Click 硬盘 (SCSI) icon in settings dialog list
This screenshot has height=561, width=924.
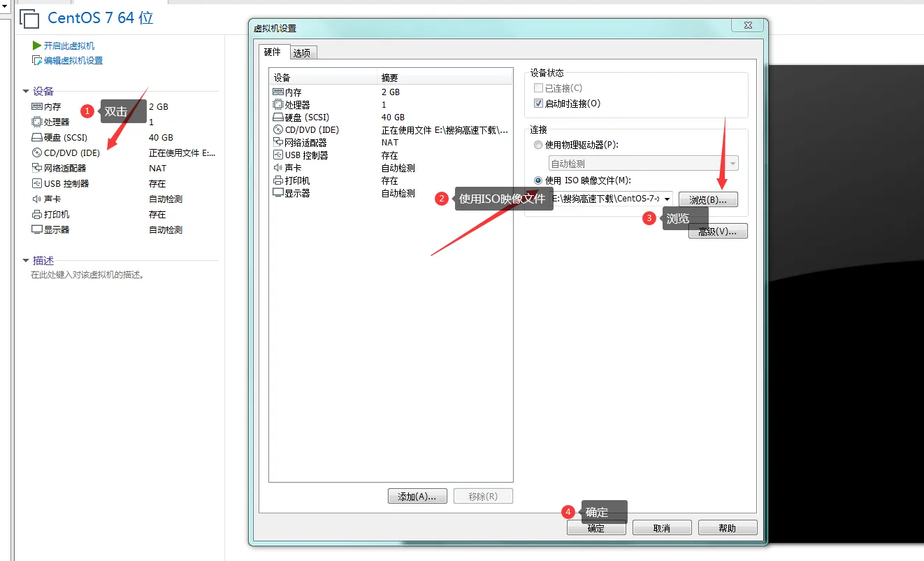[x=278, y=117]
